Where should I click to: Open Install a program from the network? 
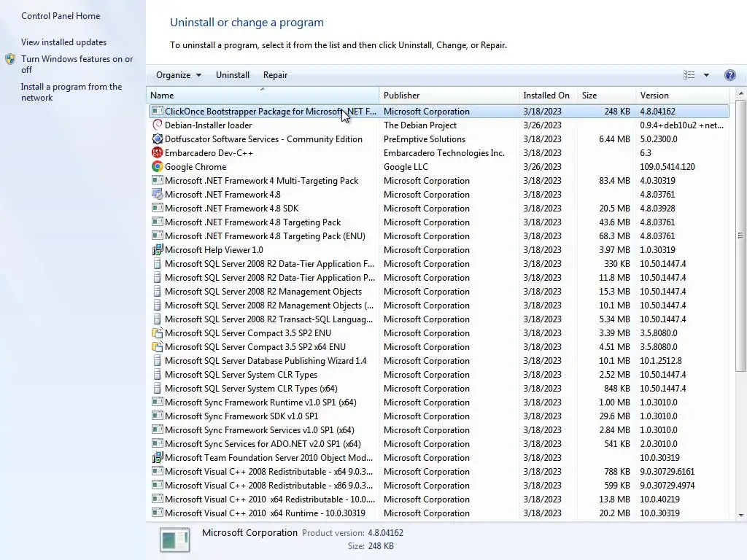tap(71, 92)
